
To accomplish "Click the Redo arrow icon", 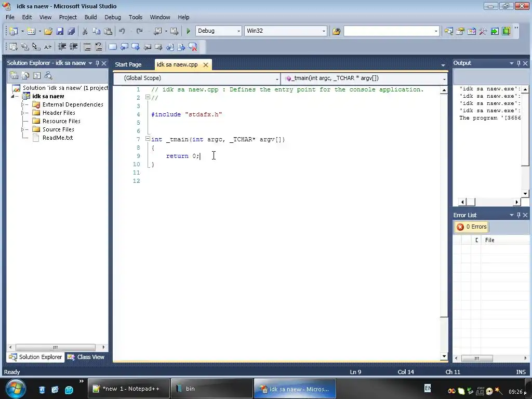I will point(139,31).
